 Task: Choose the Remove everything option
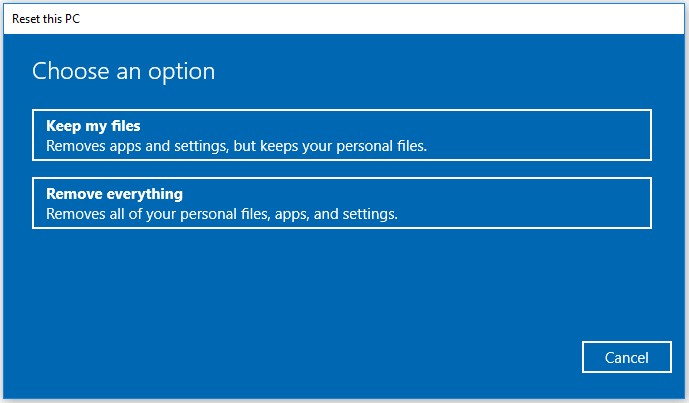[x=341, y=203]
